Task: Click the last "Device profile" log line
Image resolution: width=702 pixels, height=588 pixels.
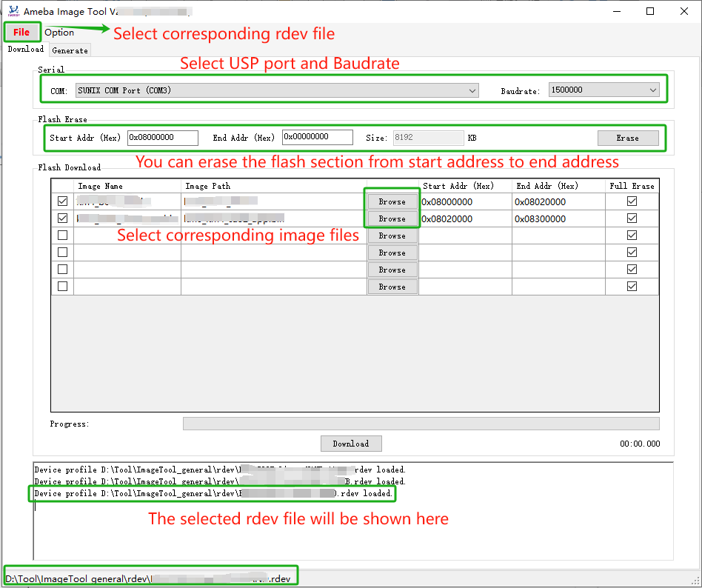Action: coord(213,493)
